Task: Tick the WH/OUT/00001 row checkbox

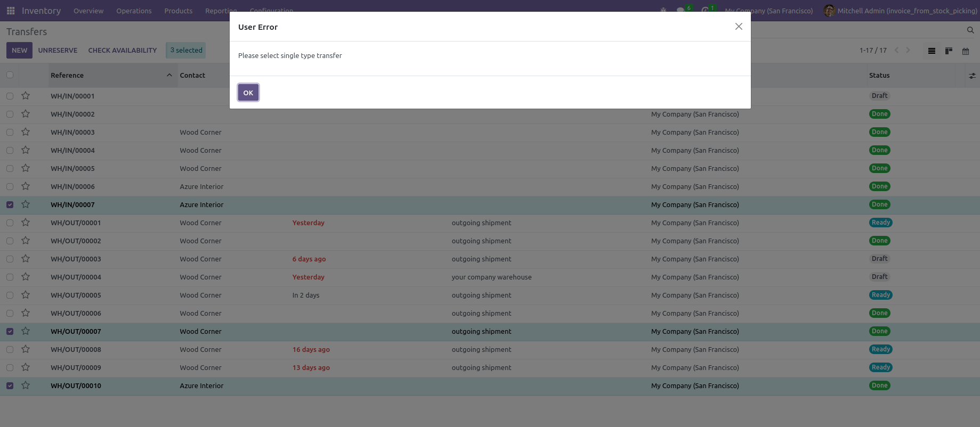Action: [x=10, y=223]
